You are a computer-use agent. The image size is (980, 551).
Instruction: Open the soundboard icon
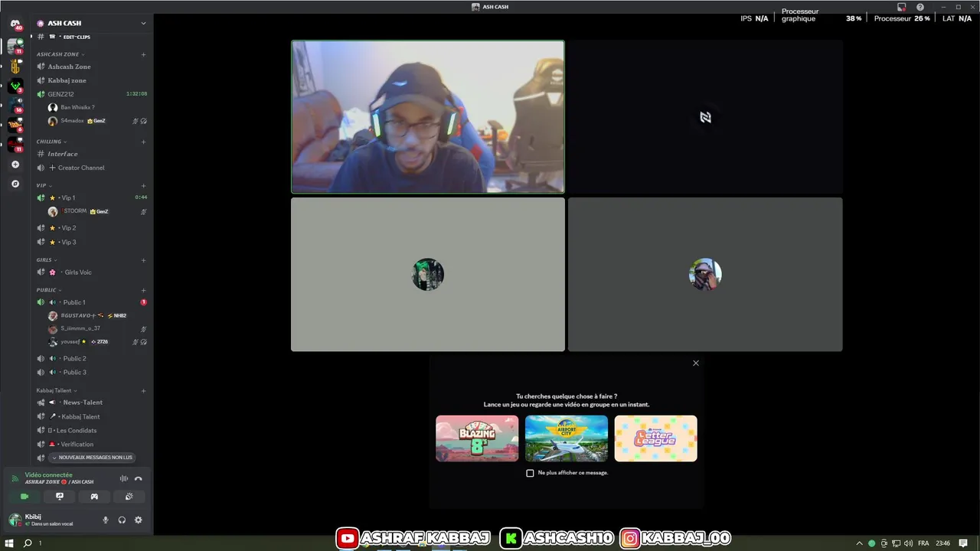click(x=129, y=497)
